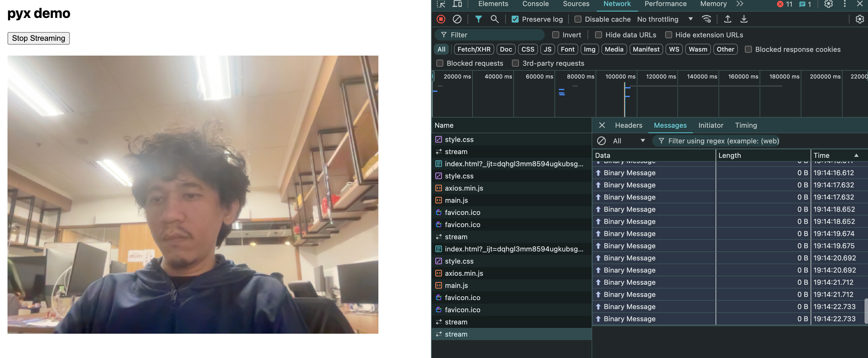The height and width of the screenshot is (358, 868).
Task: Export network log as HAR
Action: click(x=744, y=19)
